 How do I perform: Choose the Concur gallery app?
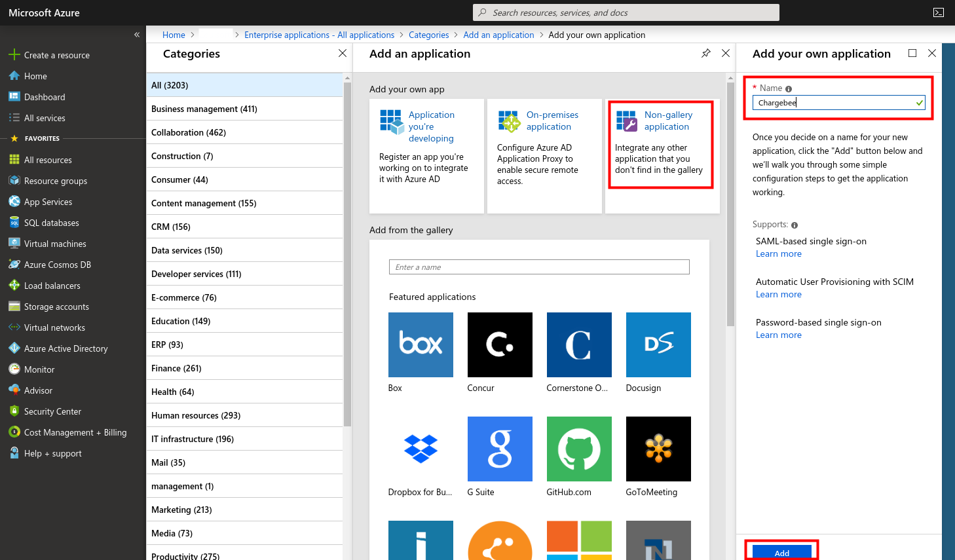pyautogui.click(x=500, y=345)
